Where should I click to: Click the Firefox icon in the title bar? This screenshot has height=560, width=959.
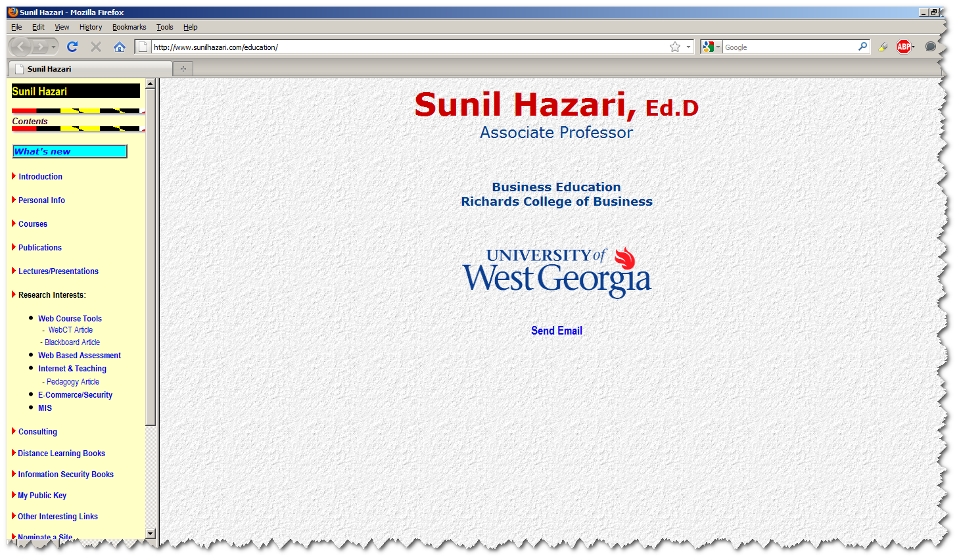pos(13,12)
